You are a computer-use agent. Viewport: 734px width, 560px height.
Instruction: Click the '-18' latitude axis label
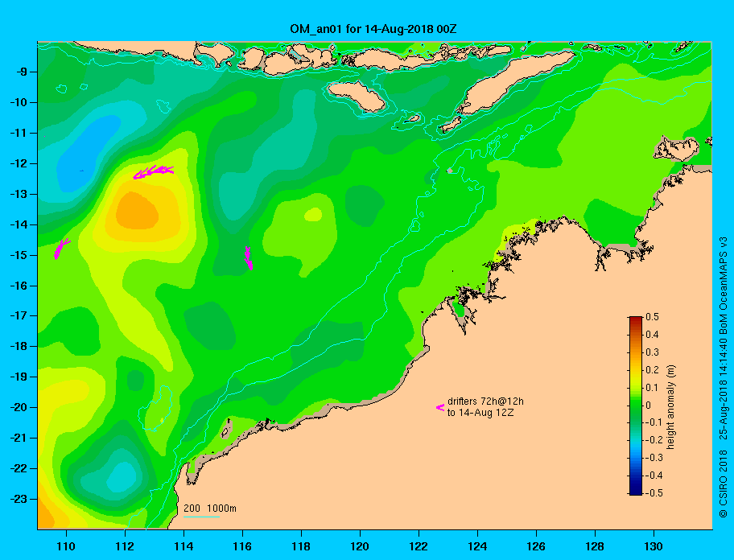tap(19, 346)
